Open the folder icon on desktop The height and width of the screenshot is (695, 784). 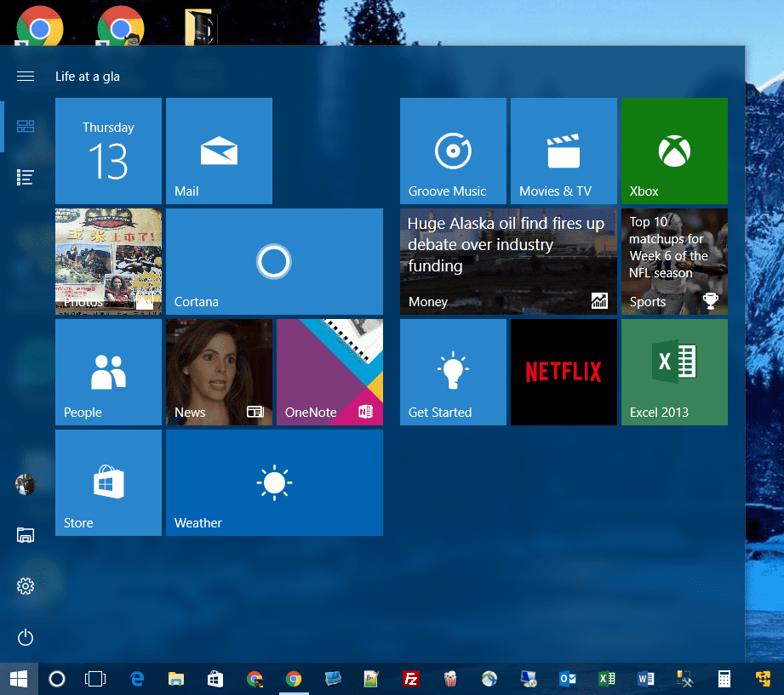pyautogui.click(x=201, y=27)
